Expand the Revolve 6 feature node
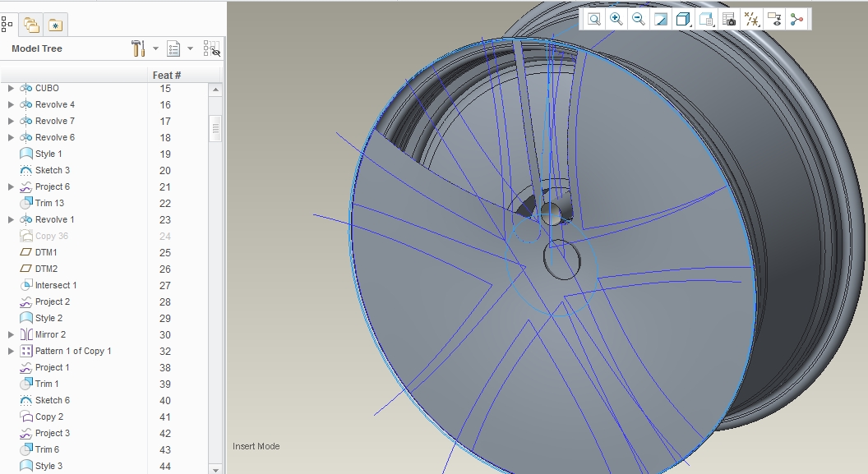This screenshot has height=474, width=868. [11, 137]
